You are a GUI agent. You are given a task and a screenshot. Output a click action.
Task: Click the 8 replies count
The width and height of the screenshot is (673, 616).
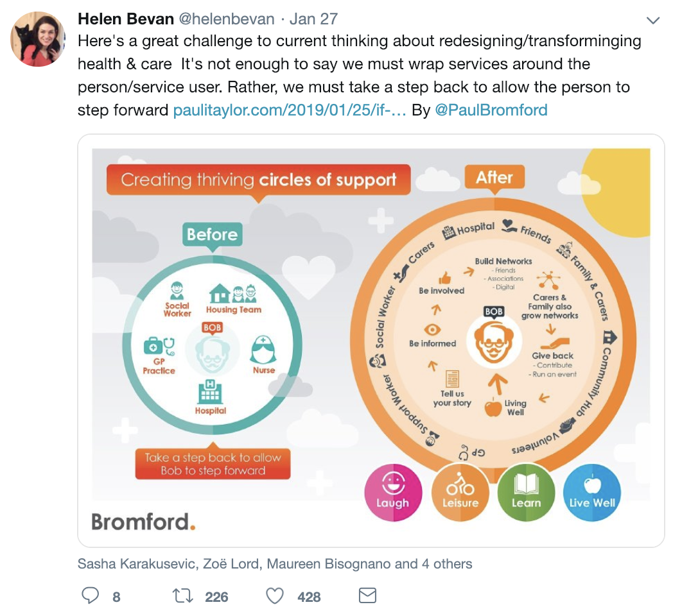click(116, 597)
